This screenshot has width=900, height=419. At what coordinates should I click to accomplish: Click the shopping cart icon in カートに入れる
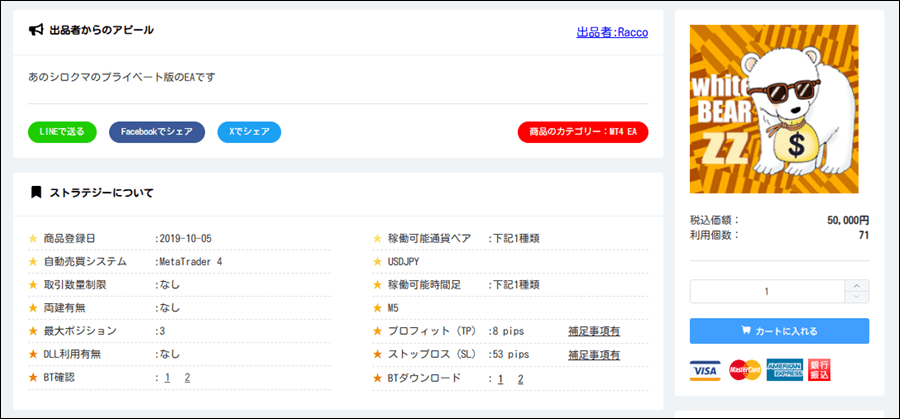click(746, 331)
